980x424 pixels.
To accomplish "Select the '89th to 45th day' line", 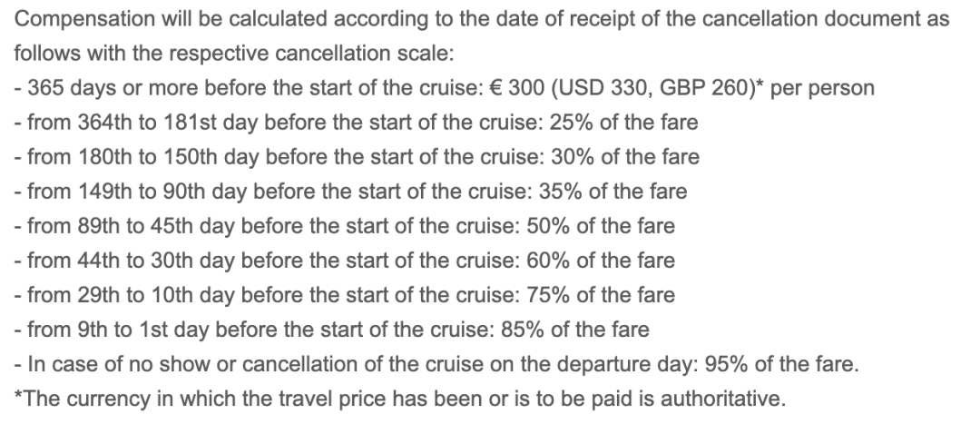I will tap(345, 226).
